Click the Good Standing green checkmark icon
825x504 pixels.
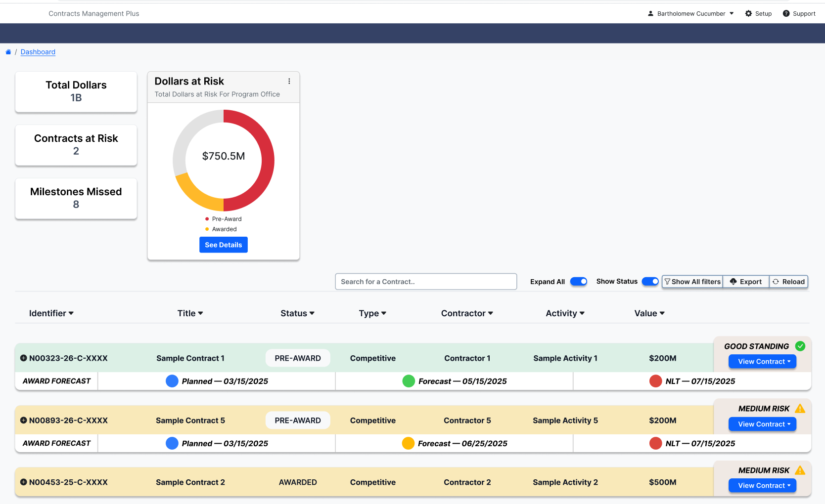click(x=800, y=346)
